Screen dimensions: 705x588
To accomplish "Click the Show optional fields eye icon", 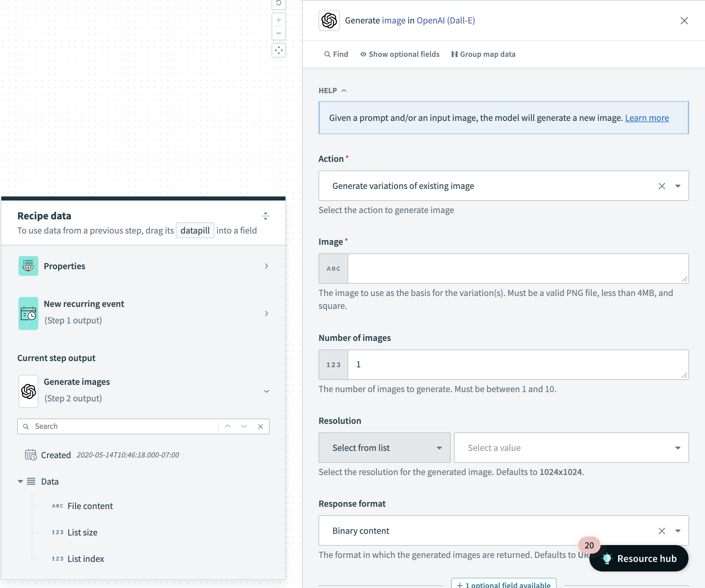I will tap(363, 54).
